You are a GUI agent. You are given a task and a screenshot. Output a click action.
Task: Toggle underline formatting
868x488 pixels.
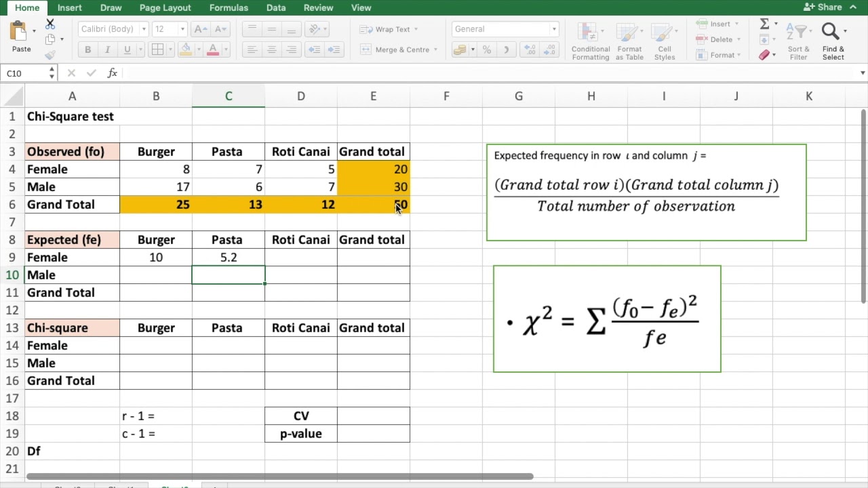(x=127, y=49)
